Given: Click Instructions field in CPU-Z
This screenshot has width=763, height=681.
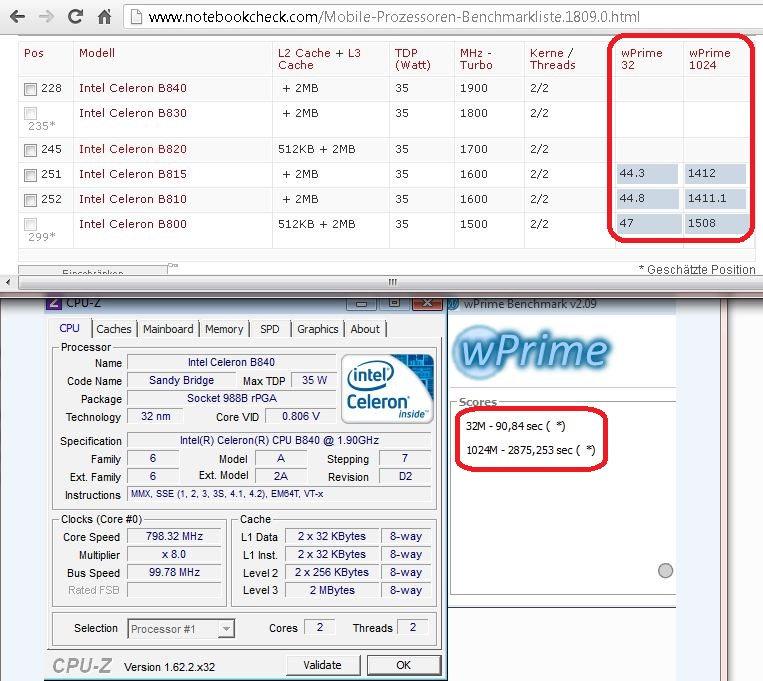Looking at the screenshot, I should pyautogui.click(x=279, y=494).
